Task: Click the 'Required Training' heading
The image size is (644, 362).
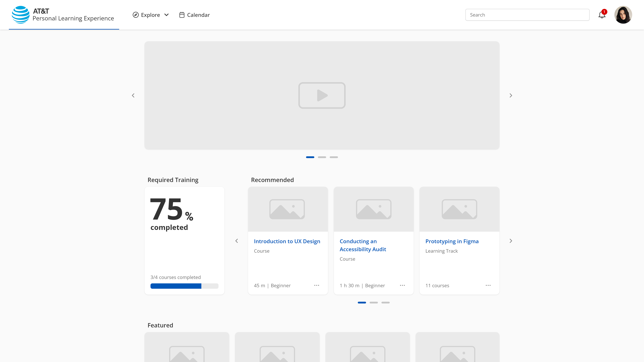Action: point(173,180)
